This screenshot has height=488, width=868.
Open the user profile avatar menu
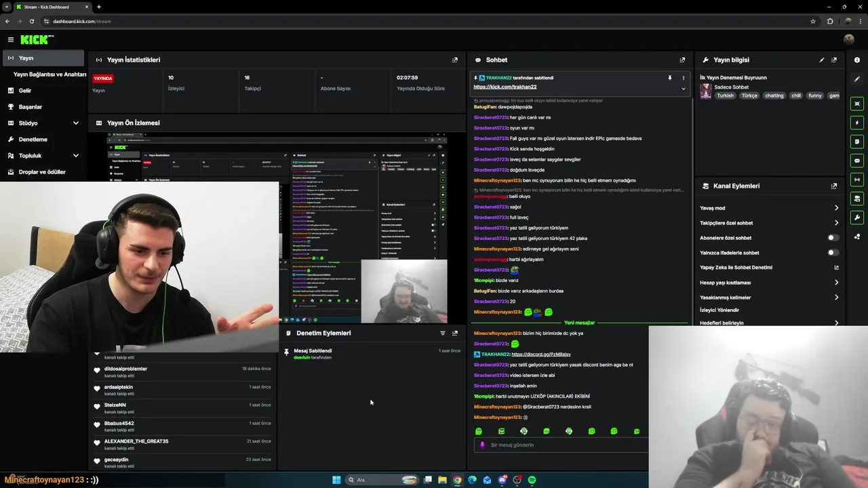pos(848,39)
